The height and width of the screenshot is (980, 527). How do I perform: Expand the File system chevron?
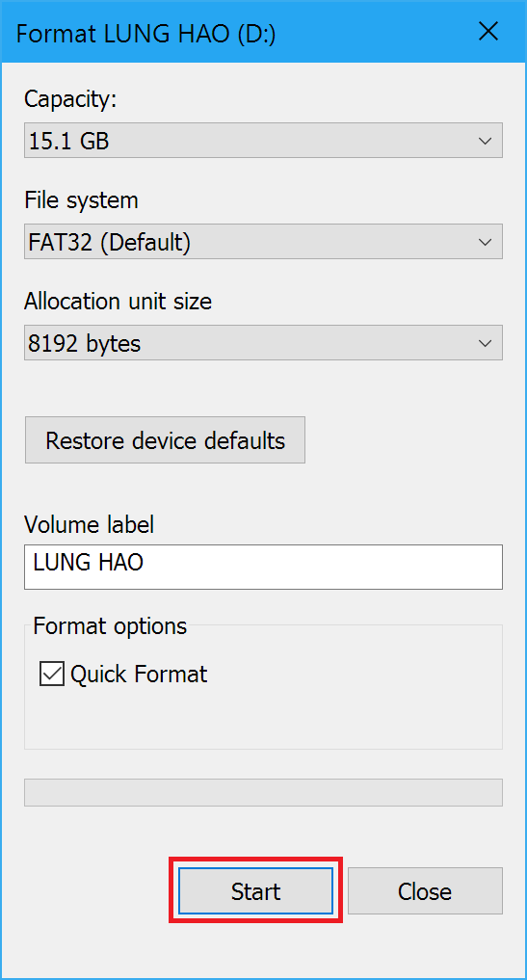tap(485, 242)
